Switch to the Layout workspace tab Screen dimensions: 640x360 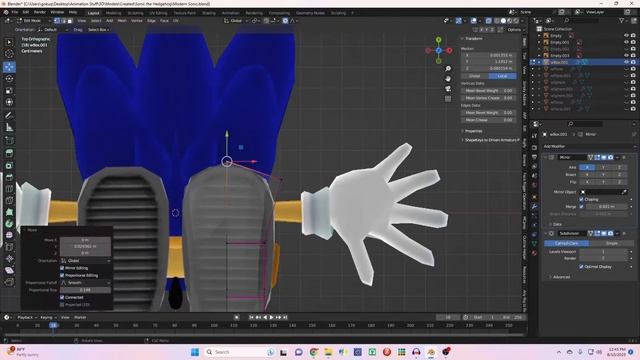(93, 13)
